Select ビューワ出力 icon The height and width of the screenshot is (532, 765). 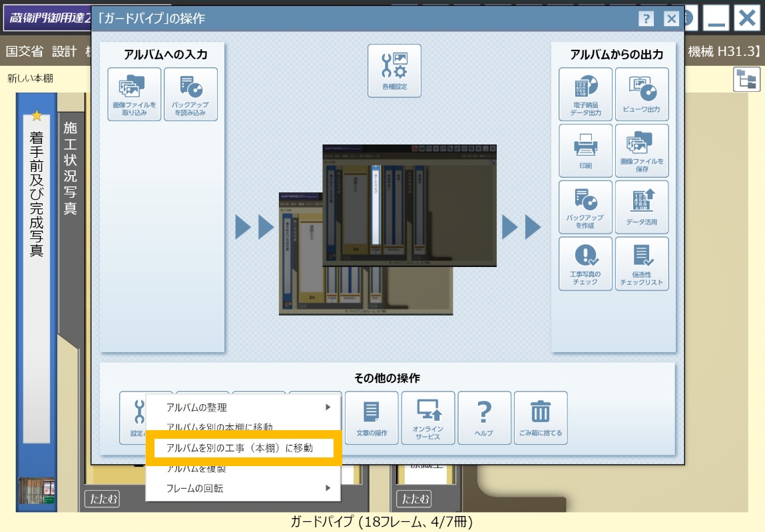tap(642, 94)
